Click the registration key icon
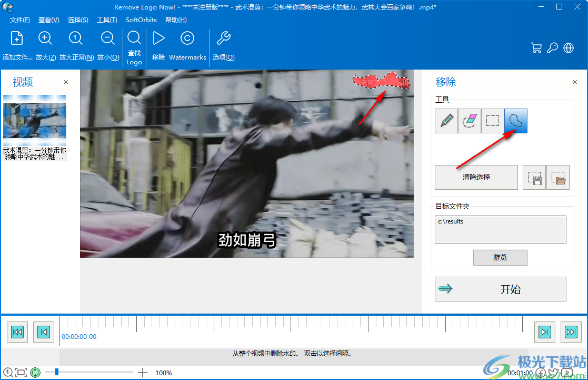 pyautogui.click(x=553, y=47)
